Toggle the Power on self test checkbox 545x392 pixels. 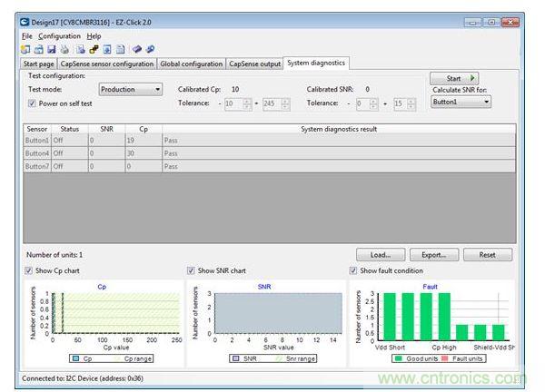click(32, 104)
